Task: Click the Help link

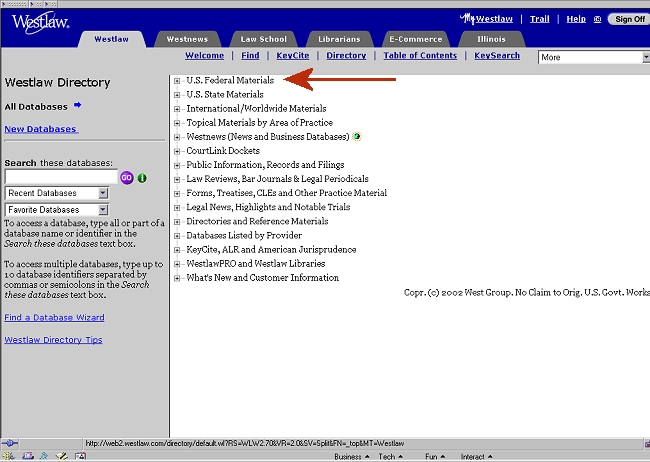Action: (x=576, y=19)
